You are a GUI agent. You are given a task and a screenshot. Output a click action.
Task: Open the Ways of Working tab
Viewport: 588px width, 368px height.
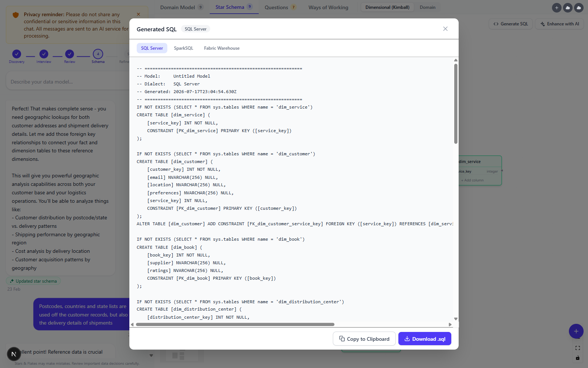pos(328,7)
